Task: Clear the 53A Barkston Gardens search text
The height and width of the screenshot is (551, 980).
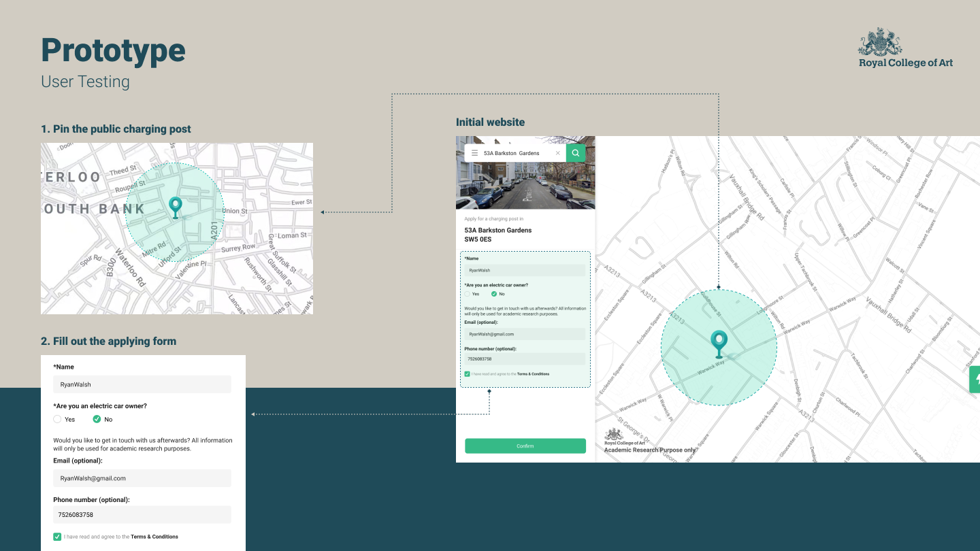Action: pyautogui.click(x=558, y=153)
